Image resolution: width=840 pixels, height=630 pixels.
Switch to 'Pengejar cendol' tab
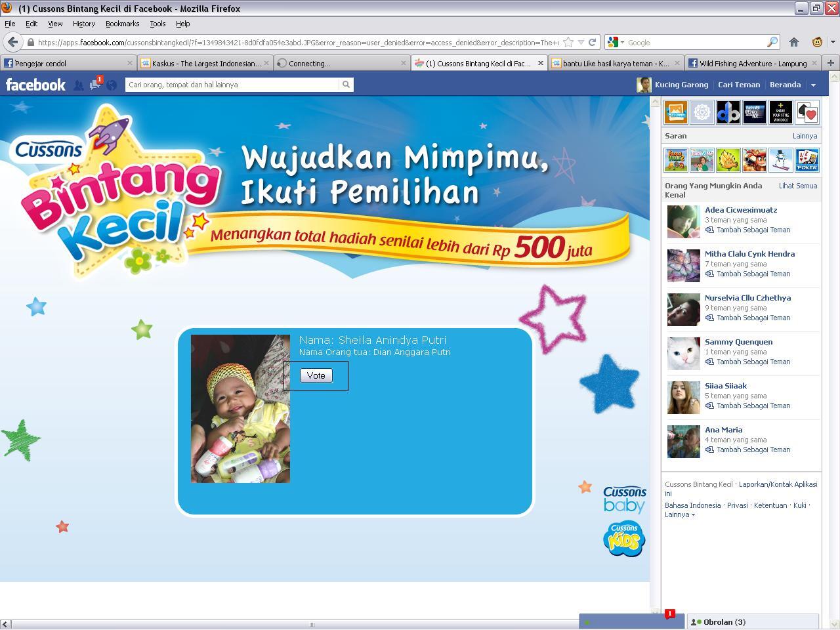68,64
